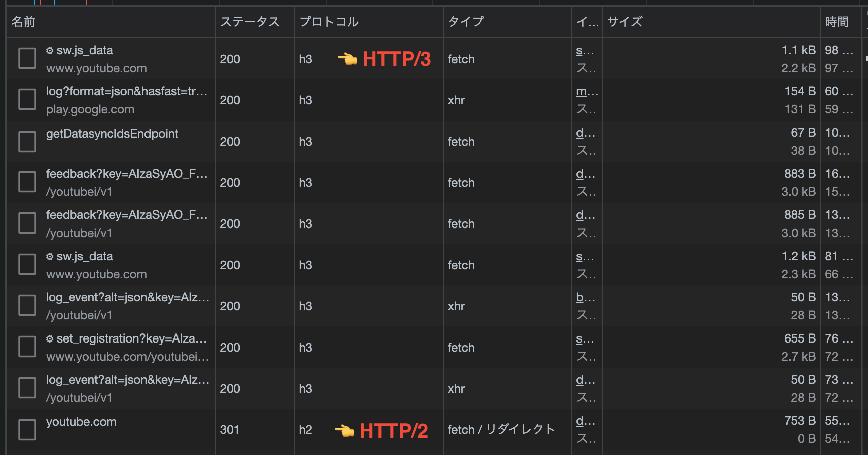Click the initiator link of the first sw.js_data request

coord(584,50)
